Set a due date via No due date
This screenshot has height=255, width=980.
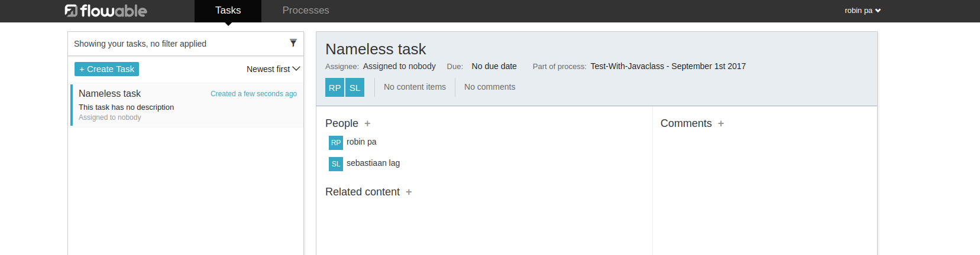coord(494,66)
